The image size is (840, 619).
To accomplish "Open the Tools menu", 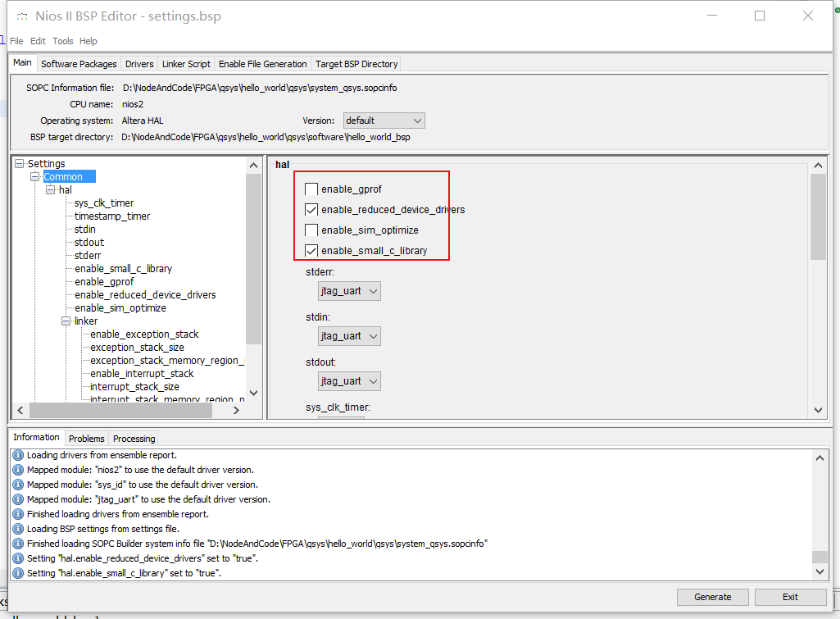I will click(x=62, y=40).
